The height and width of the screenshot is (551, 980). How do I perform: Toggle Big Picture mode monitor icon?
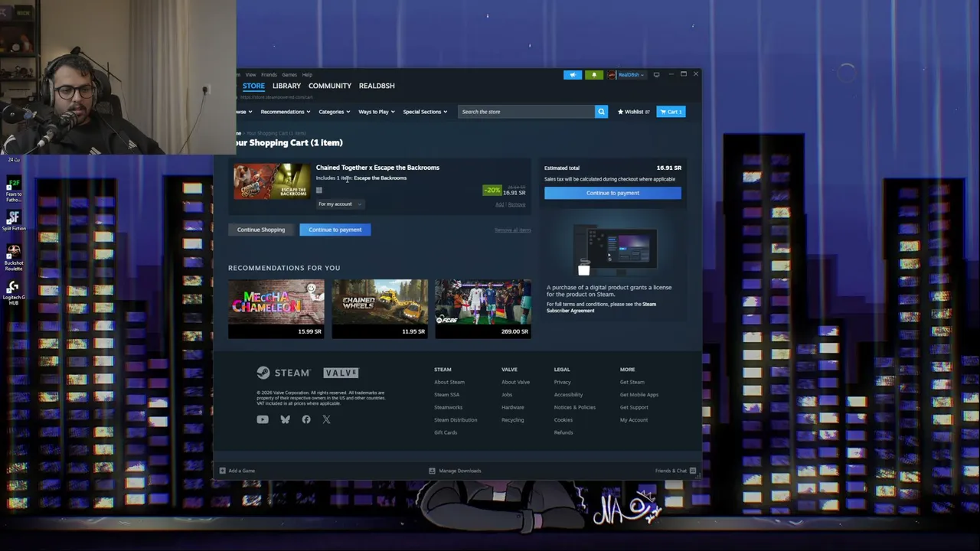tap(656, 75)
